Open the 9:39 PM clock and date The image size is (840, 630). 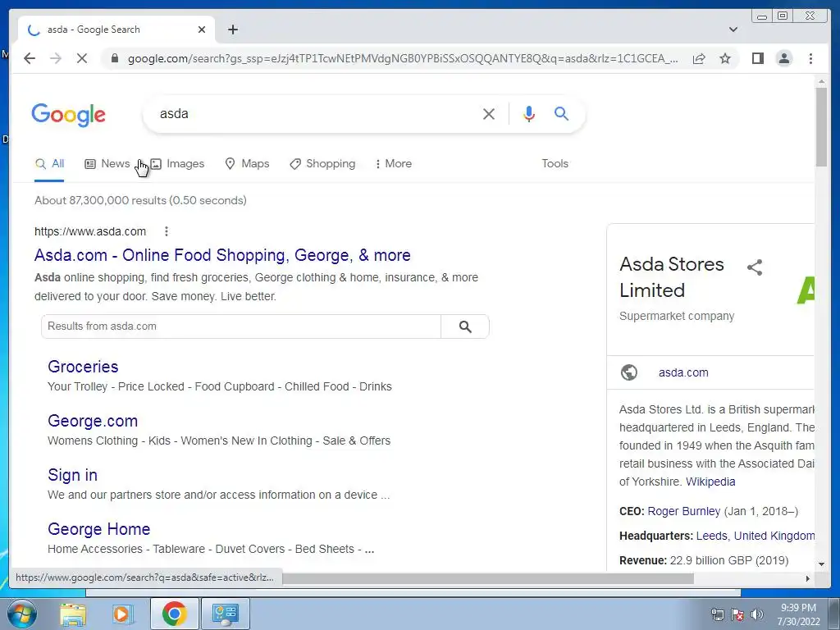[798, 614]
